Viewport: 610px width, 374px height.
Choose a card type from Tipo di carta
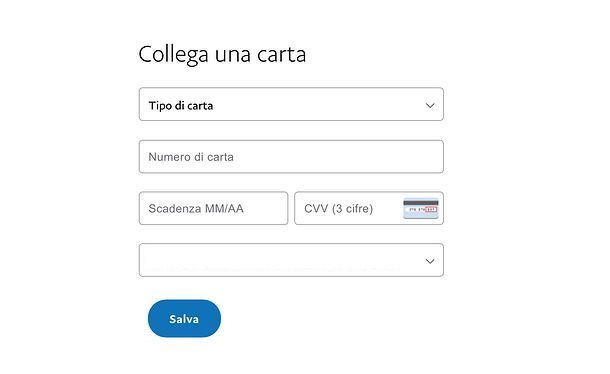coord(291,104)
